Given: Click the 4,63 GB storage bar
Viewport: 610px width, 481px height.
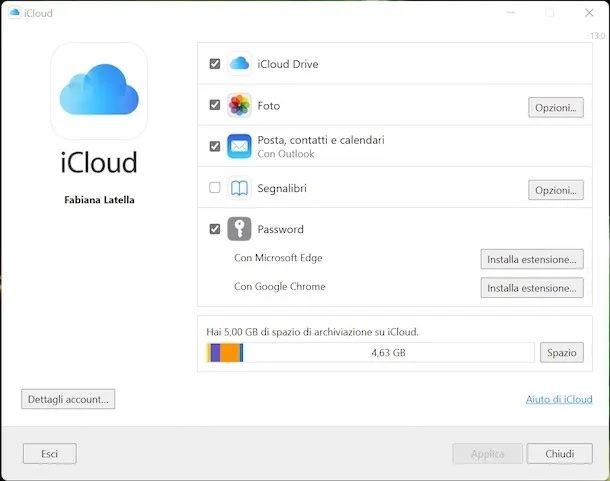Looking at the screenshot, I should click(x=370, y=353).
